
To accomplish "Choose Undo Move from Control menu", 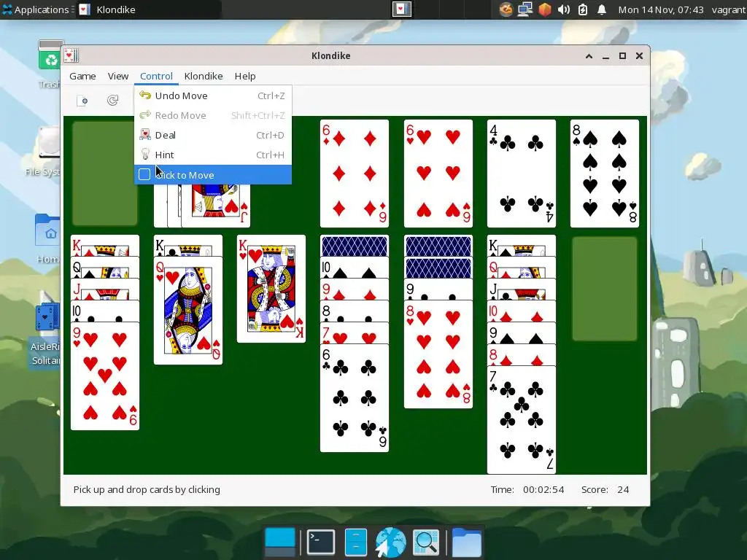I will tap(213, 96).
